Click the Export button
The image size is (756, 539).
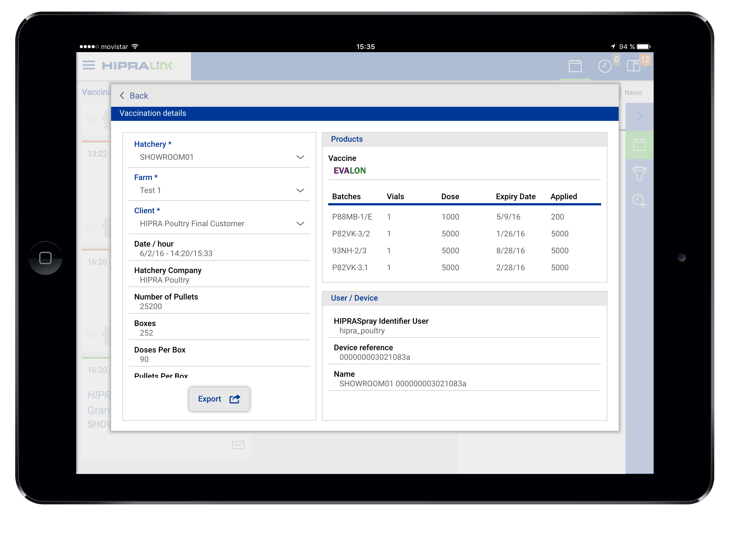tap(219, 399)
